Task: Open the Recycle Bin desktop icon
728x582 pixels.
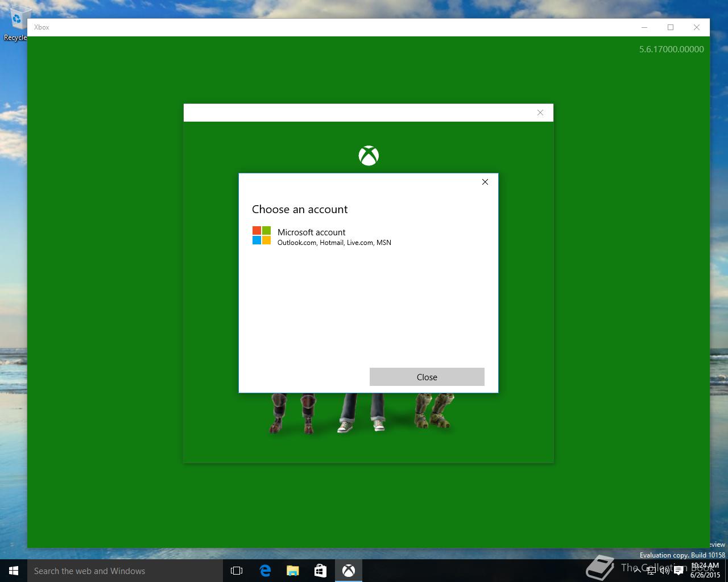Action: pyautogui.click(x=16, y=23)
